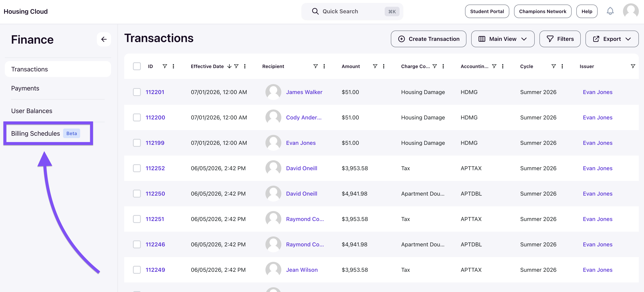Filter the Charge Code column
This screenshot has height=292, width=644.
pos(435,66)
